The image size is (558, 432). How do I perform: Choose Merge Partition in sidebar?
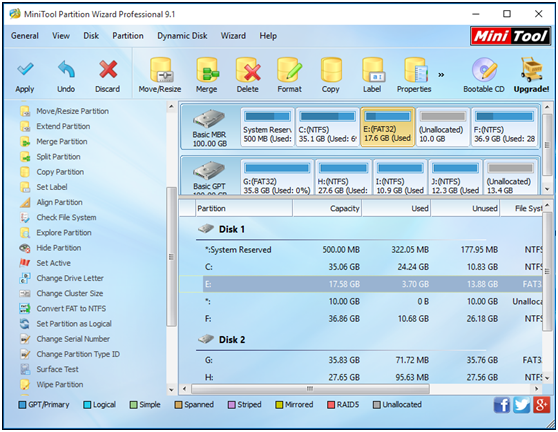tap(54, 142)
